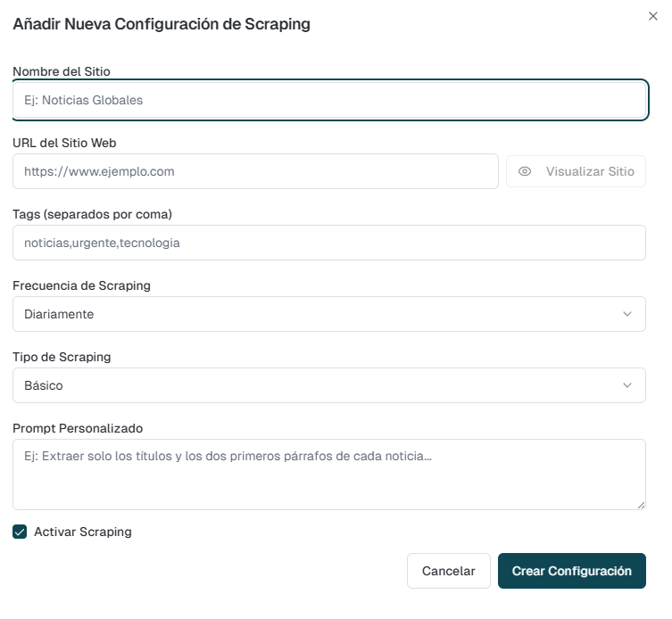Screen dimensions: 672x619
Task: Submit with the Crear Configuración button
Action: click(571, 571)
